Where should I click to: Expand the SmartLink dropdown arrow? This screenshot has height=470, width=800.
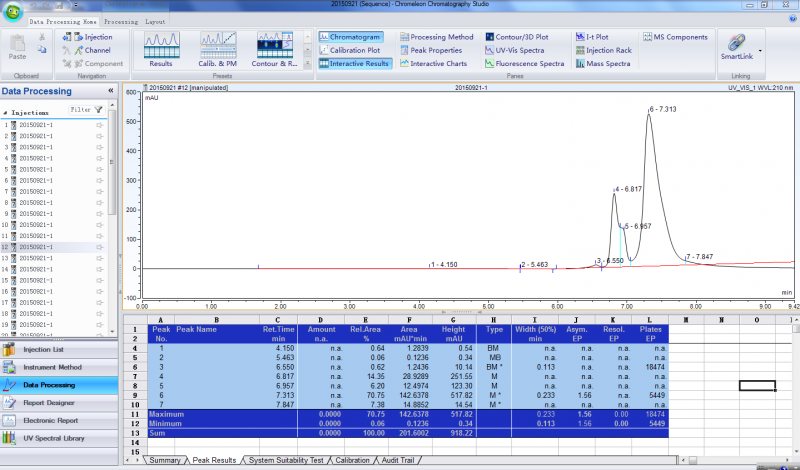coord(760,50)
